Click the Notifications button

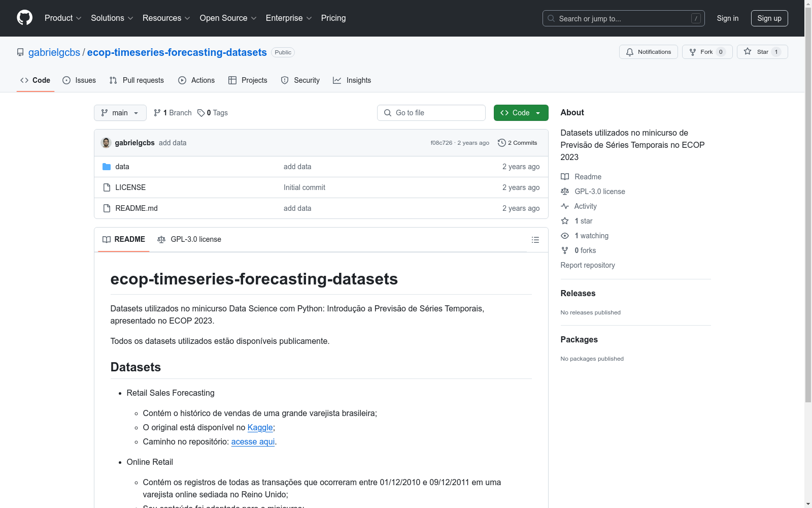click(x=649, y=52)
